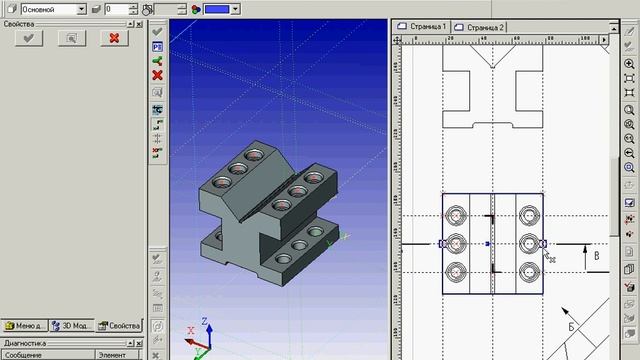Viewport: 640px width, 360px height.
Task: Click the zoom-to-fit frame icon in the right toolbar
Action: [x=629, y=78]
